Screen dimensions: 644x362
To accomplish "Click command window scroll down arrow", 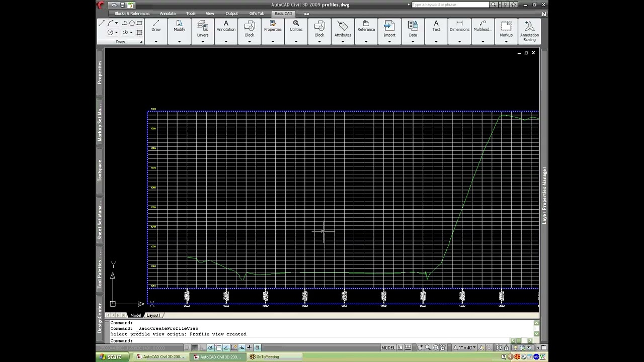I will (536, 334).
